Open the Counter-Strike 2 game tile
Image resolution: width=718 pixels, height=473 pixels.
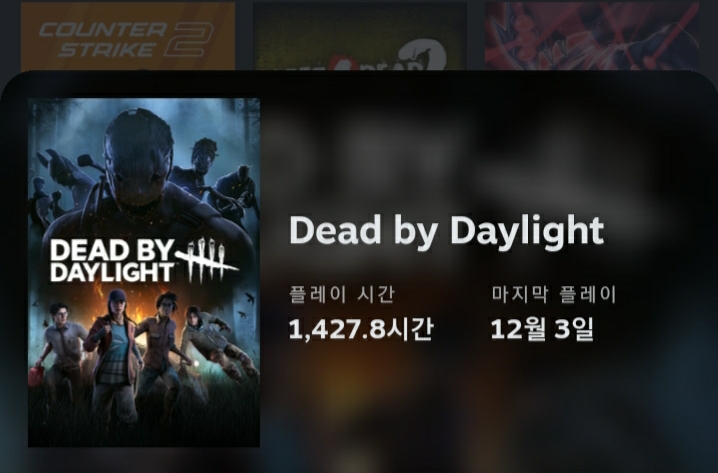(x=128, y=37)
